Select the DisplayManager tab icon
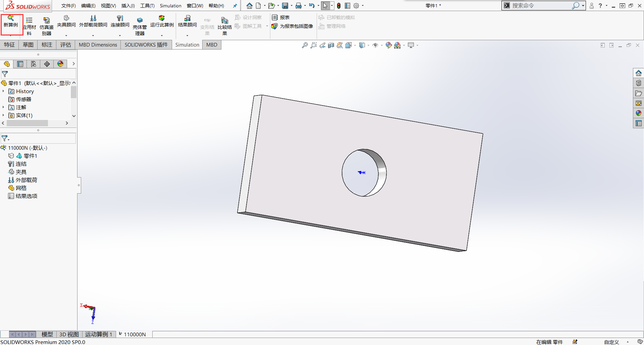The image size is (644, 345). (x=60, y=64)
